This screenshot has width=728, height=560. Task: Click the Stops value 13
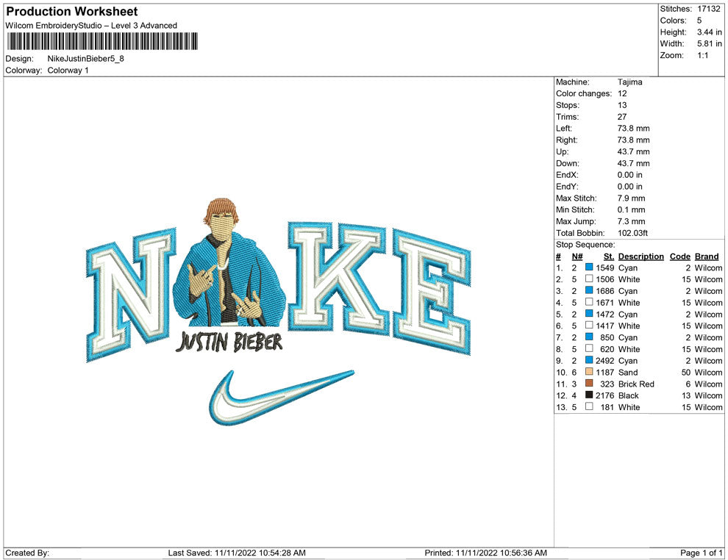click(x=621, y=105)
